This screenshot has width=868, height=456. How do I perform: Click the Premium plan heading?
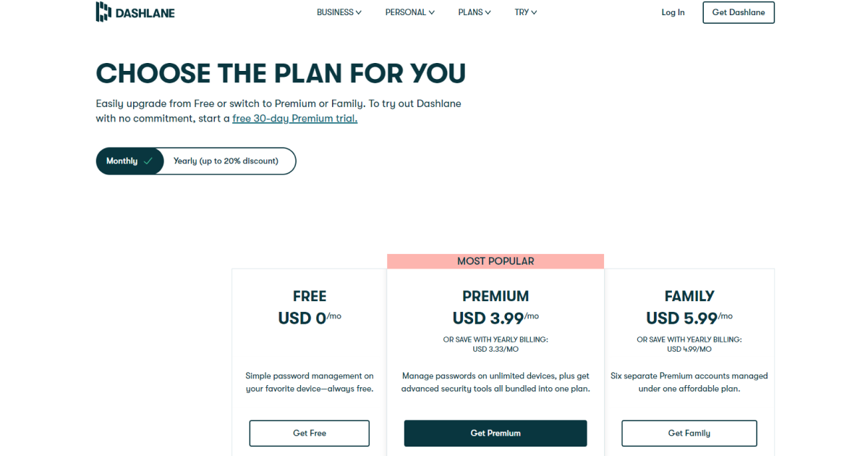[x=495, y=296]
